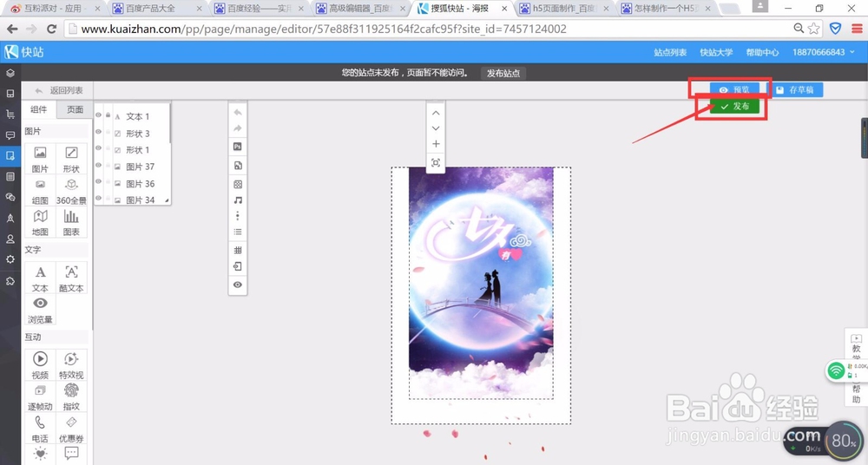The image size is (868, 465).
Task: Insert a 酷文本 cool text component
Action: [x=71, y=278]
